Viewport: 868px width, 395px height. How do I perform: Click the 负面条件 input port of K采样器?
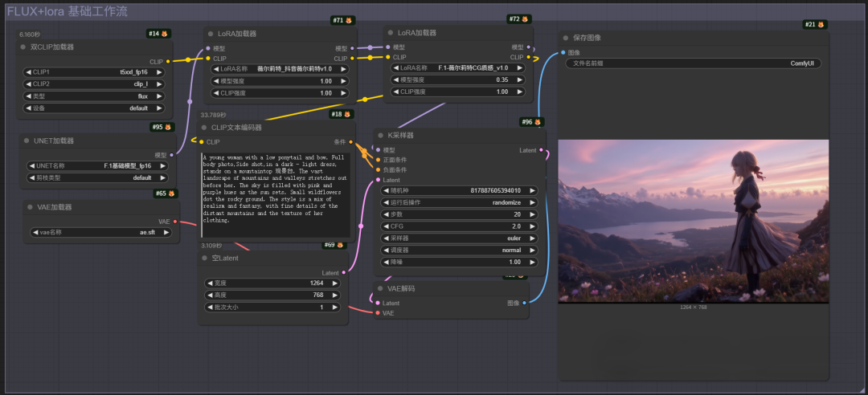(378, 170)
